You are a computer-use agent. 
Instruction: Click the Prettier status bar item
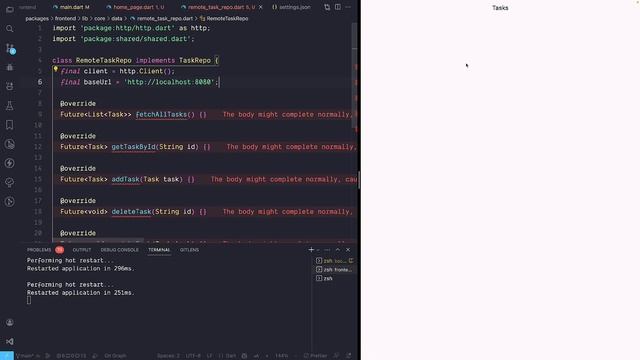coord(315,356)
